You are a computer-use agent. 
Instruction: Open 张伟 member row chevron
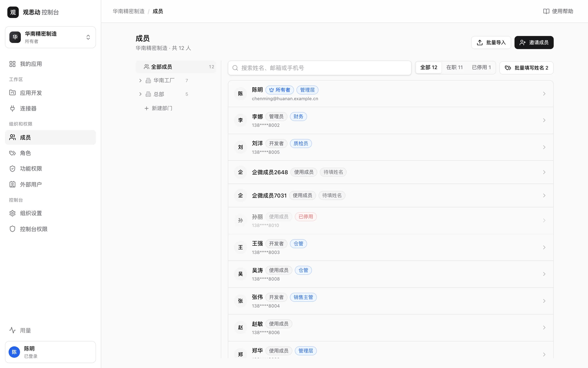click(544, 301)
